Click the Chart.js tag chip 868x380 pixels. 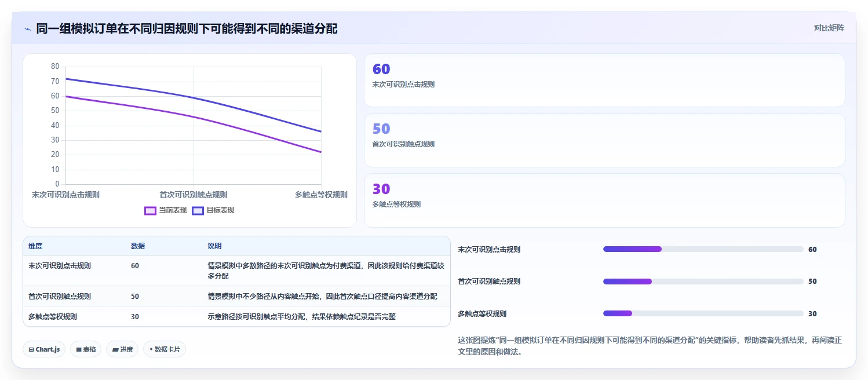(x=44, y=349)
